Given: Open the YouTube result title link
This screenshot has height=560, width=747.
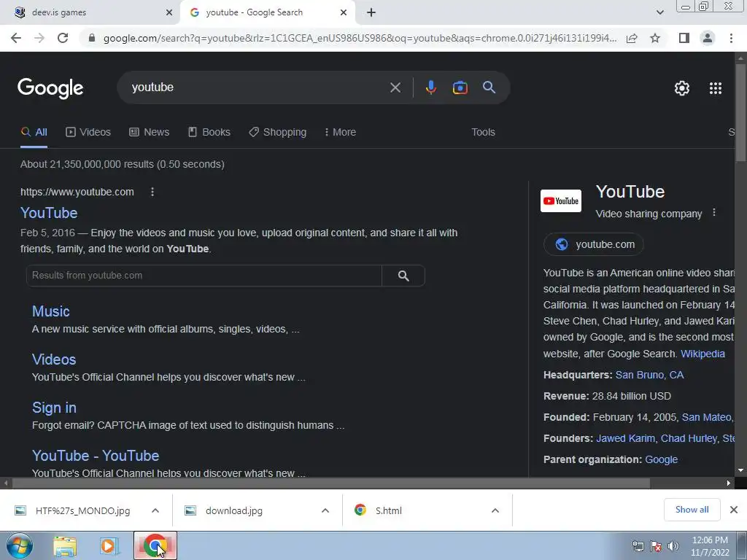Looking at the screenshot, I should pos(49,213).
